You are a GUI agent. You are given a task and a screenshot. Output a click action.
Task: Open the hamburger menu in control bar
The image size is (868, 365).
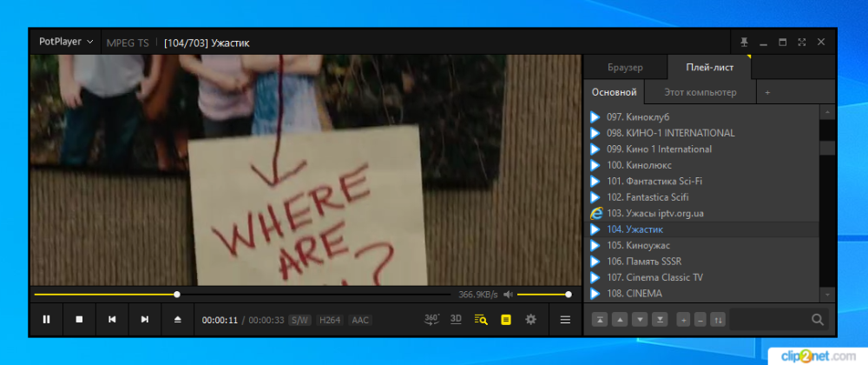(565, 320)
